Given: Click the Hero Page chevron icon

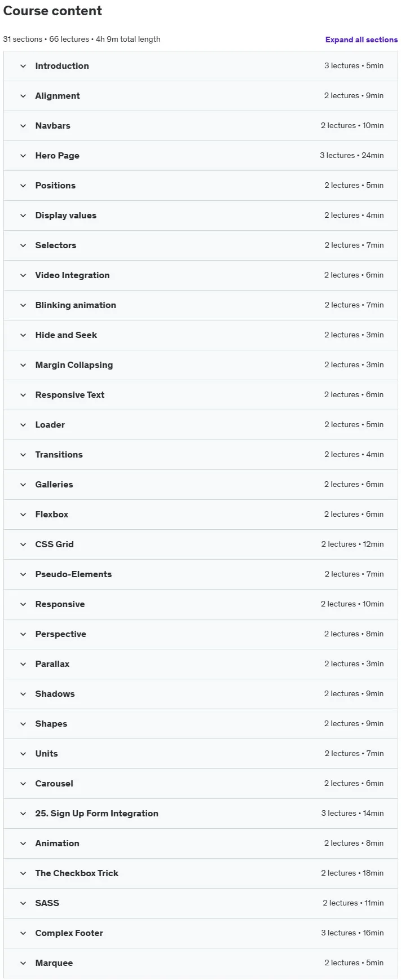Looking at the screenshot, I should click(23, 156).
